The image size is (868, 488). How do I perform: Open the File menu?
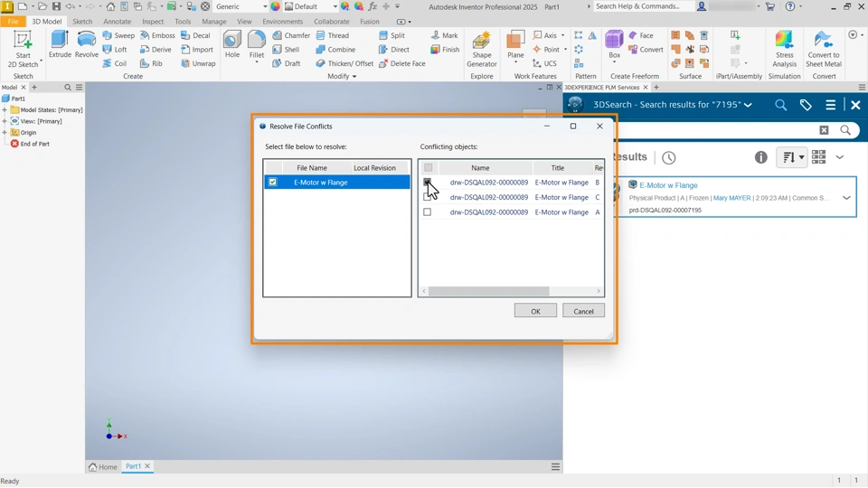click(x=13, y=22)
